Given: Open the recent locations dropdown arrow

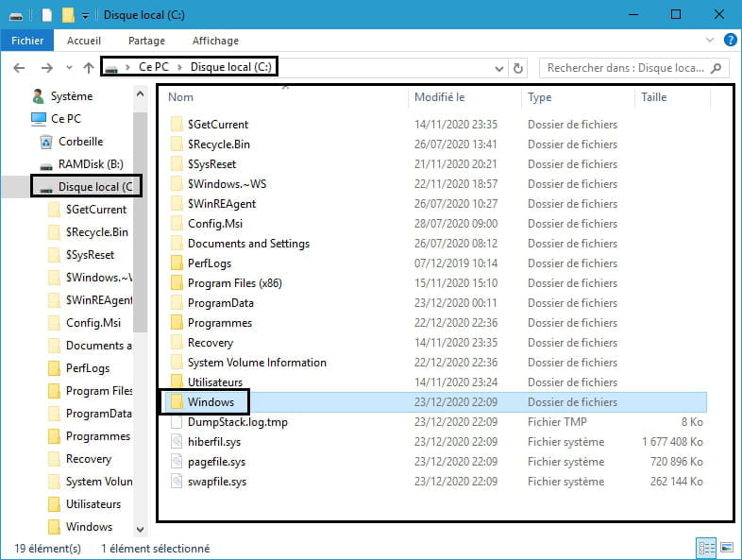Looking at the screenshot, I should tap(69, 68).
